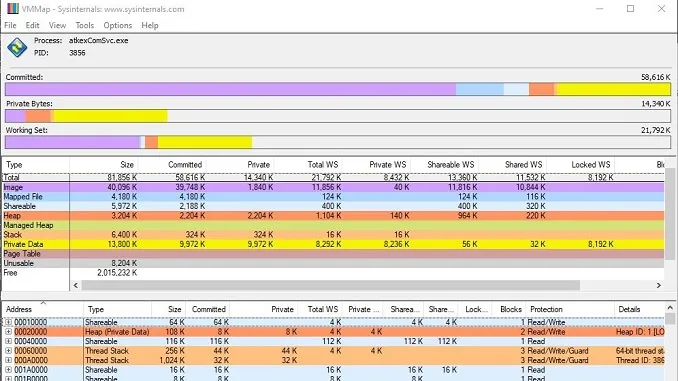Open the Tools menu
Screen dimensions: 678x381
85,26
